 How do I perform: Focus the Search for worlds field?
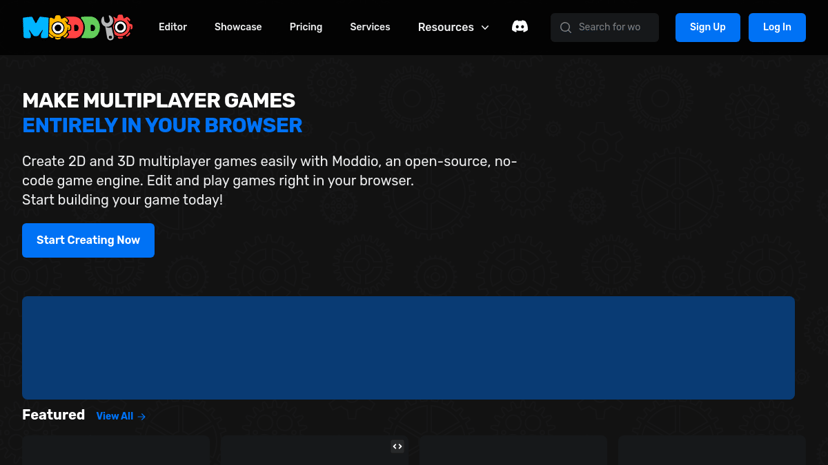click(605, 27)
